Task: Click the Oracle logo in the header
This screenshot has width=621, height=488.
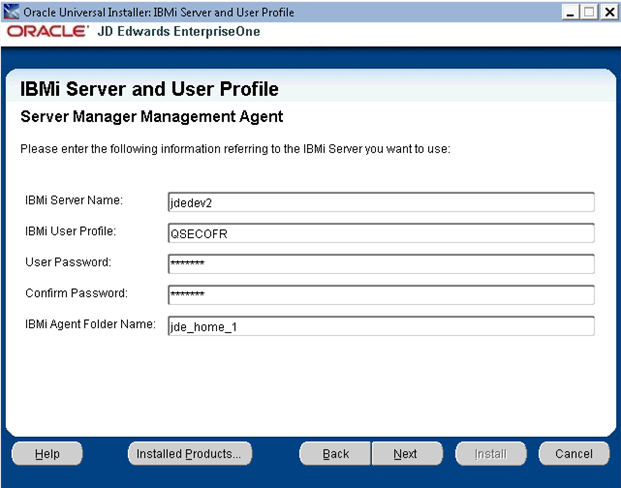Action: point(47,31)
